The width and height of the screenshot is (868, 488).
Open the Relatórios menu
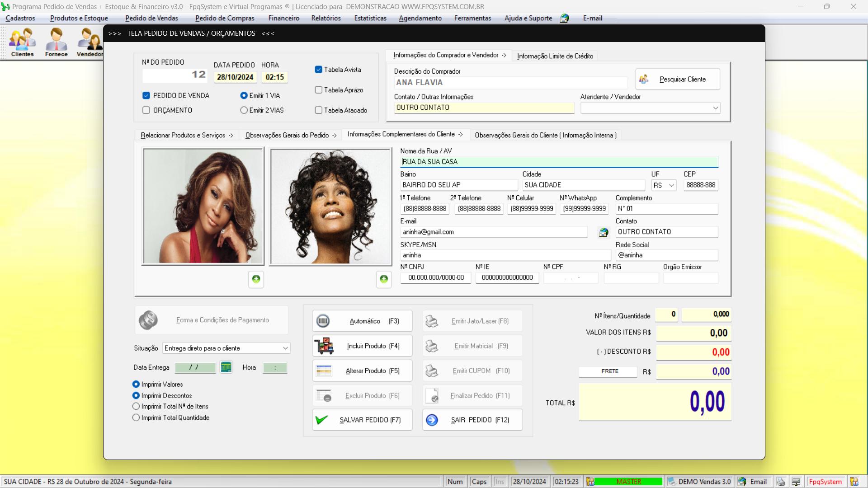325,18
